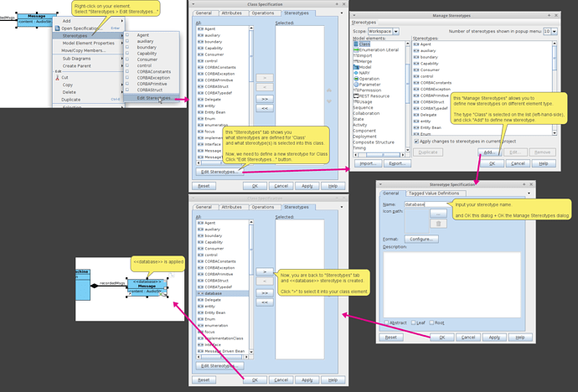
Task: Click the Cut scissors icon in context menu
Action: click(x=57, y=77)
